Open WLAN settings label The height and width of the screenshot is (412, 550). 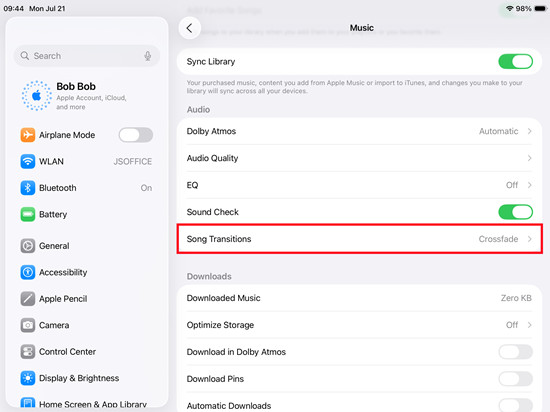point(51,161)
